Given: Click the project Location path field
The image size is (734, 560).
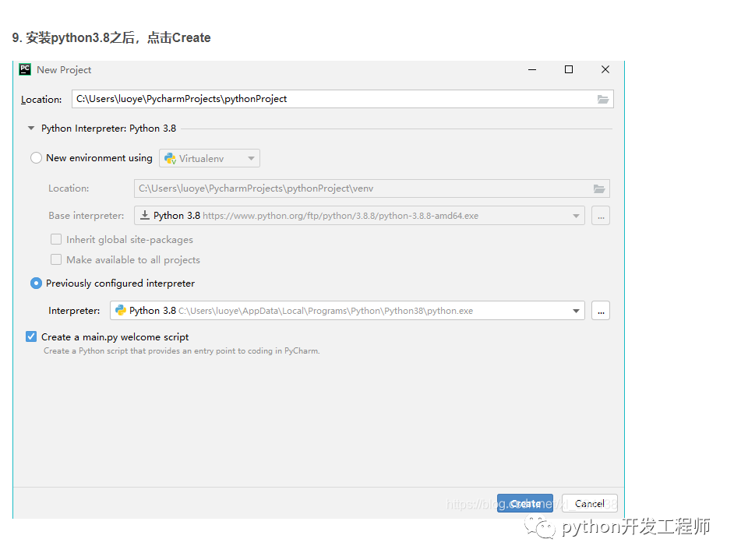Looking at the screenshot, I should tap(342, 99).
